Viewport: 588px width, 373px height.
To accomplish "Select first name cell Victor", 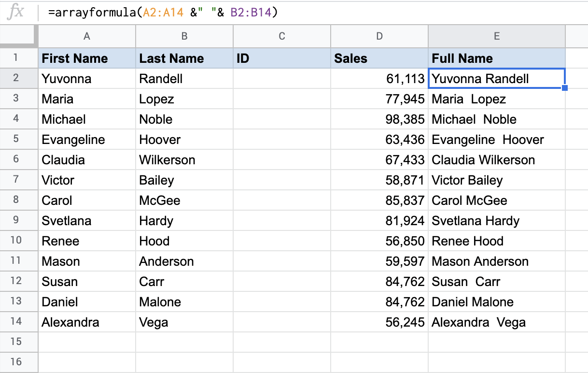I will coord(87,180).
